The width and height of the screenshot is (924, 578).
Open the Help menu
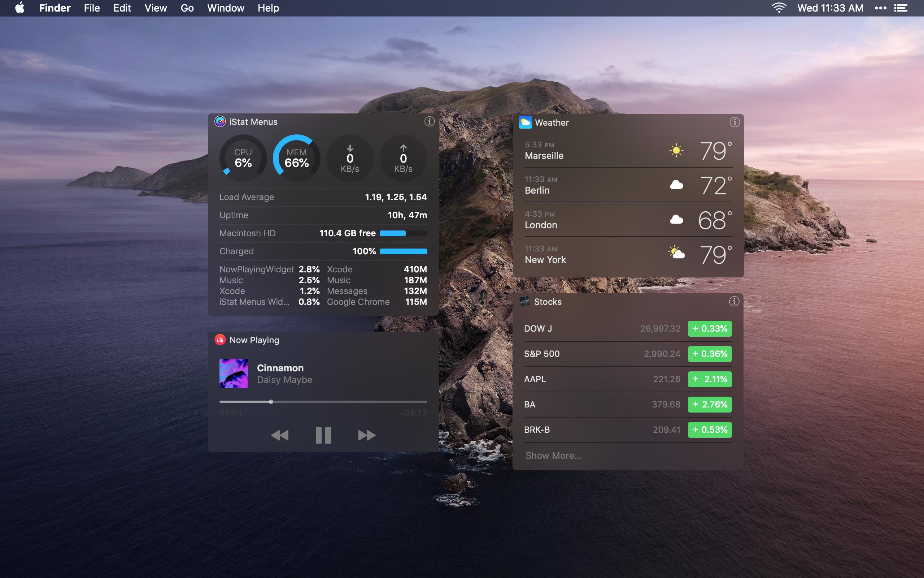click(268, 8)
